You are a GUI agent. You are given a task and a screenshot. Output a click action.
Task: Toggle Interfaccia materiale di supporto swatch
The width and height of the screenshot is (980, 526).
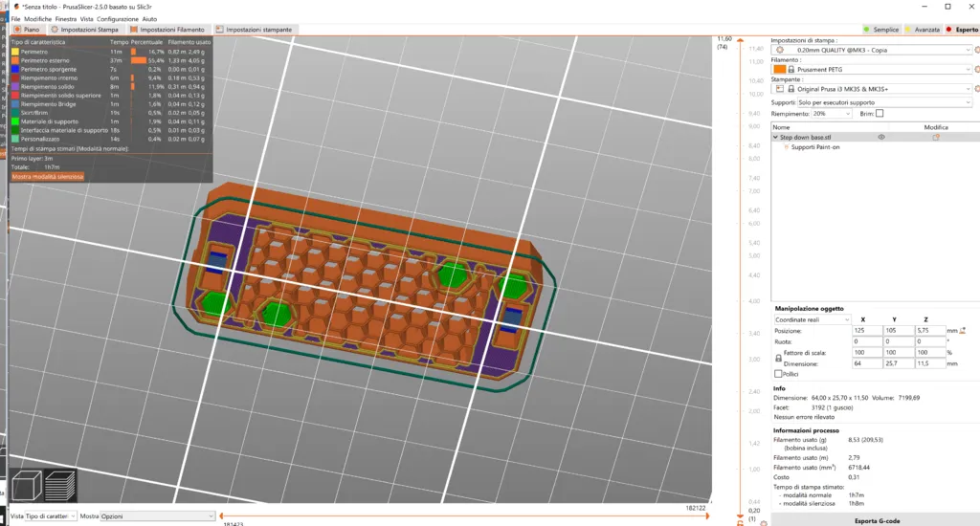pos(15,131)
